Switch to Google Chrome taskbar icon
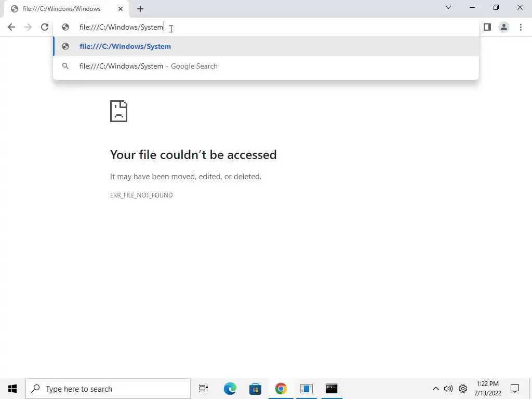 pos(281,389)
